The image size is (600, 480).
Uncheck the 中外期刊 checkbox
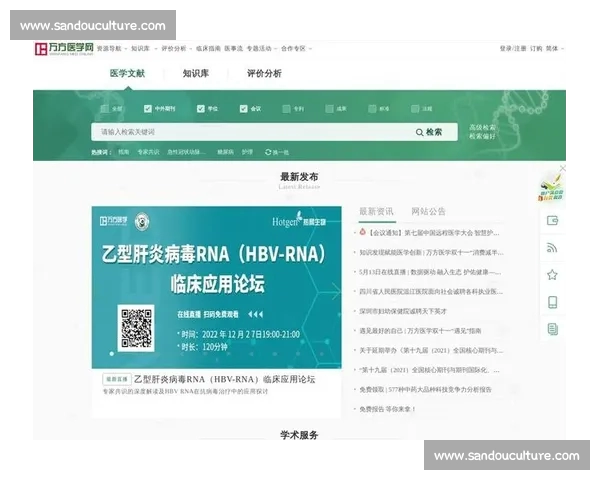[x=148, y=109]
